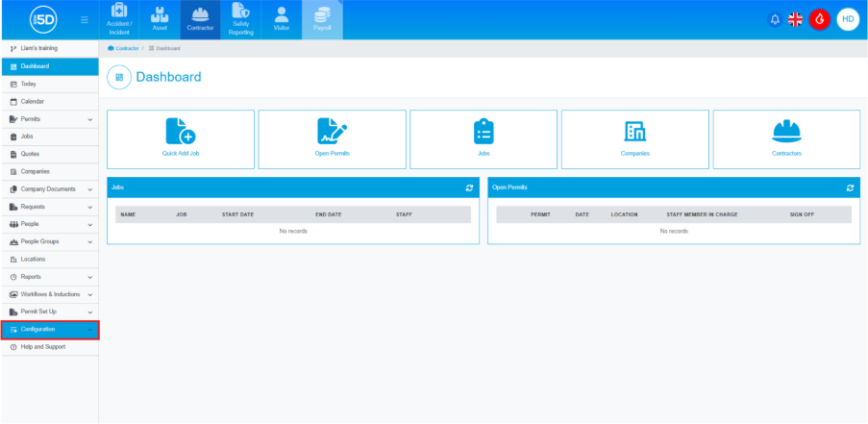Refresh the Open Permits panel

(850, 187)
